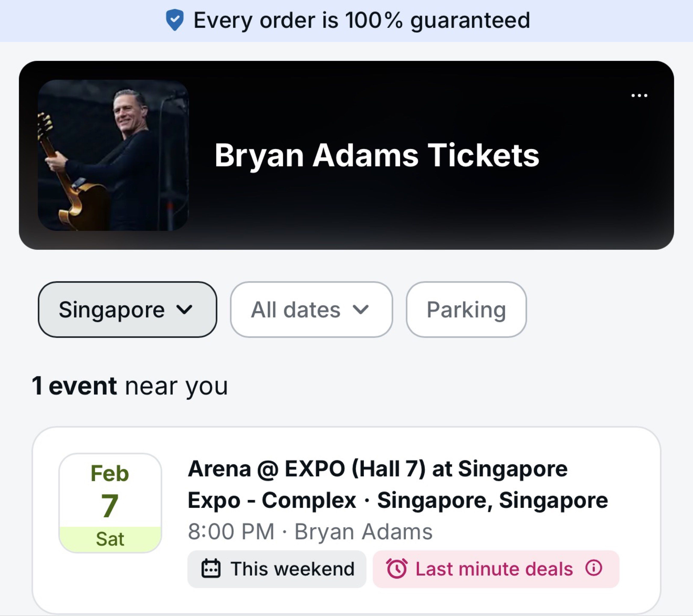
Task: Click the 8:00 PM event time text
Action: pos(231,530)
